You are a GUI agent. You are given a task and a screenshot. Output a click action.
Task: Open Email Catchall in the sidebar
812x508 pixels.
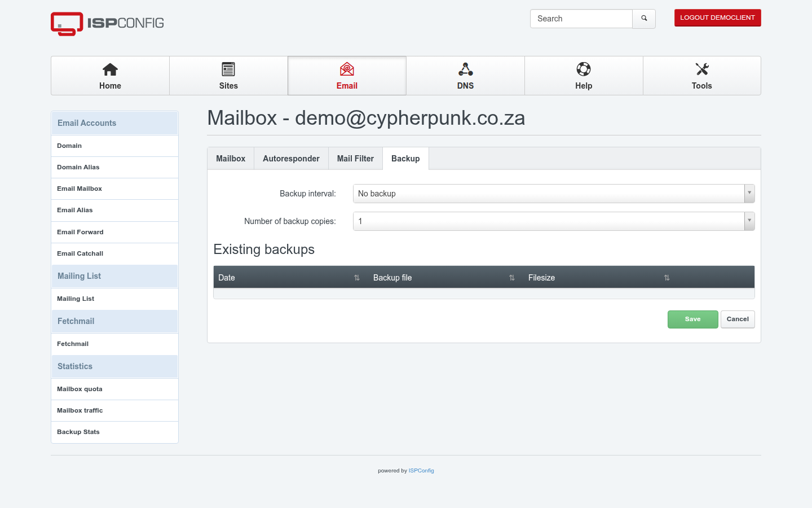click(114, 253)
